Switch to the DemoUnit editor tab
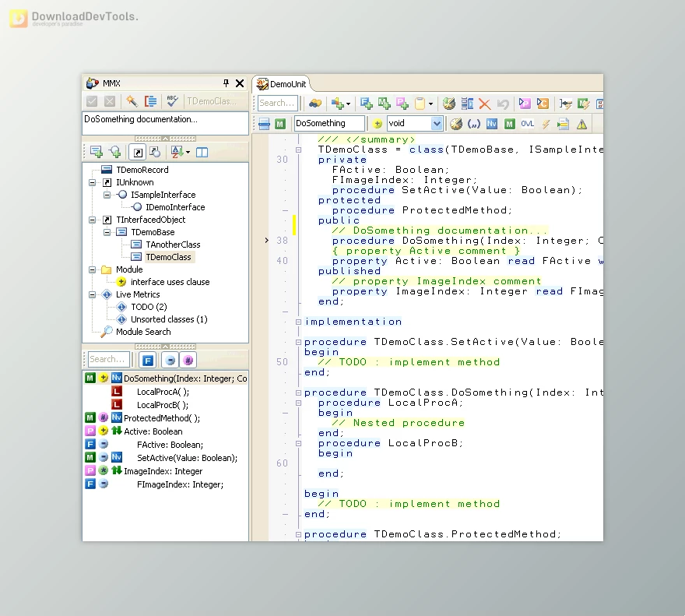 (282, 84)
